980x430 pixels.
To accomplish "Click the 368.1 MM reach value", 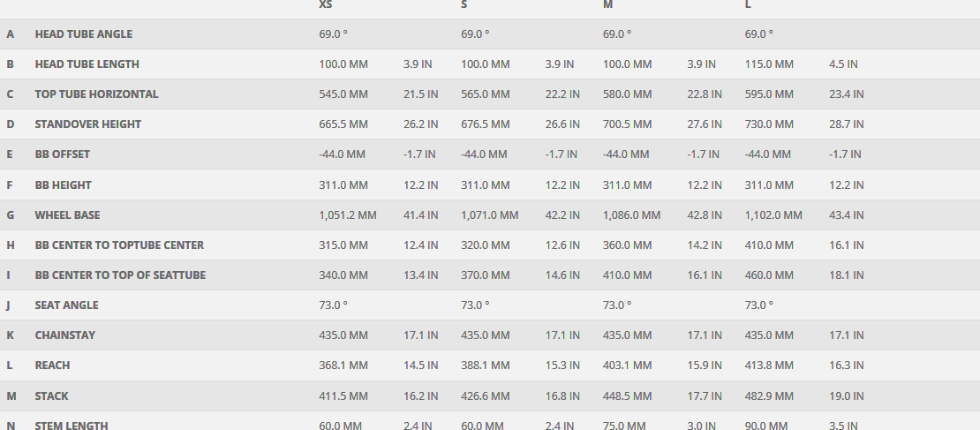I will click(x=343, y=366).
